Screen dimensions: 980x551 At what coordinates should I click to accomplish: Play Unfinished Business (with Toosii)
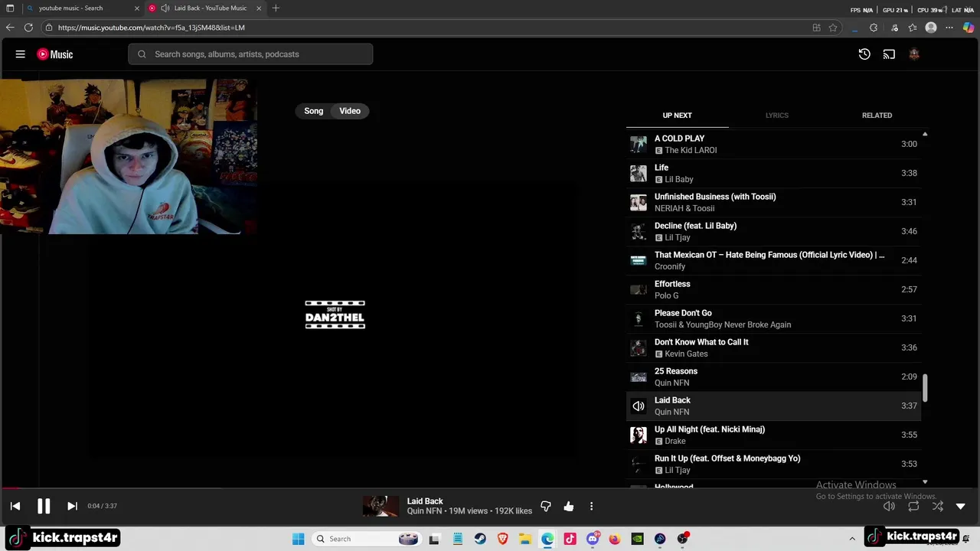click(773, 202)
